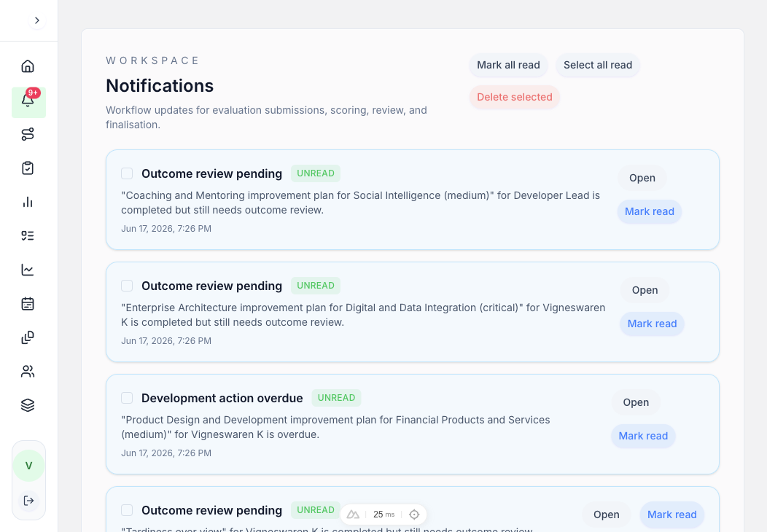767x532 pixels.
Task: Click the timestamp on Development action overdue card
Action: 166,453
